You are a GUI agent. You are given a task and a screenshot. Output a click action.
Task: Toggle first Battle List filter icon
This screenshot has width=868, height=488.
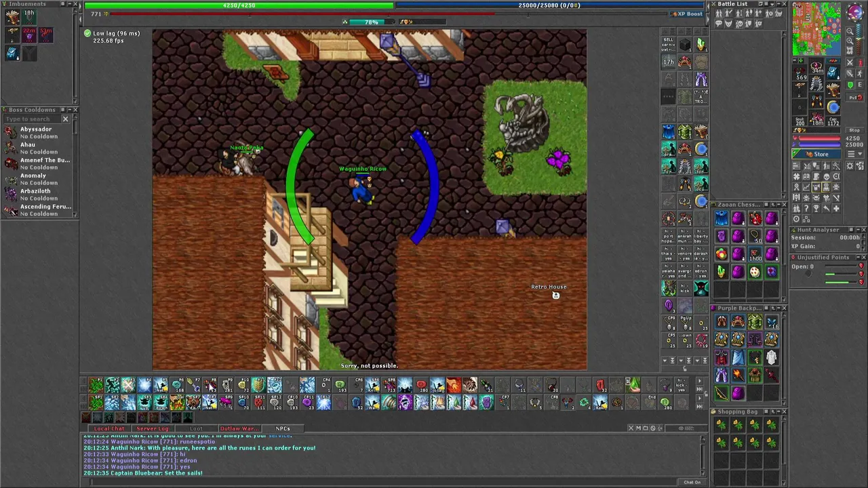719,13
